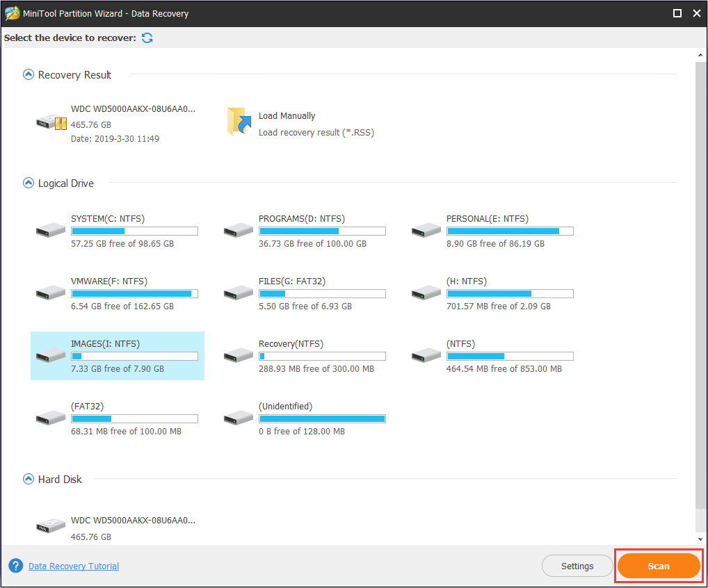This screenshot has height=588, width=708.
Task: Click the FILES(G: FAT32) usage bar
Action: [x=323, y=294]
